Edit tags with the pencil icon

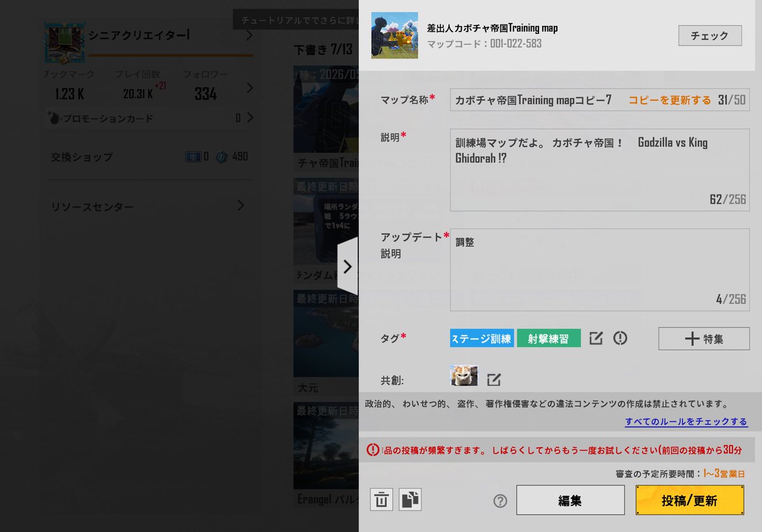tap(596, 338)
